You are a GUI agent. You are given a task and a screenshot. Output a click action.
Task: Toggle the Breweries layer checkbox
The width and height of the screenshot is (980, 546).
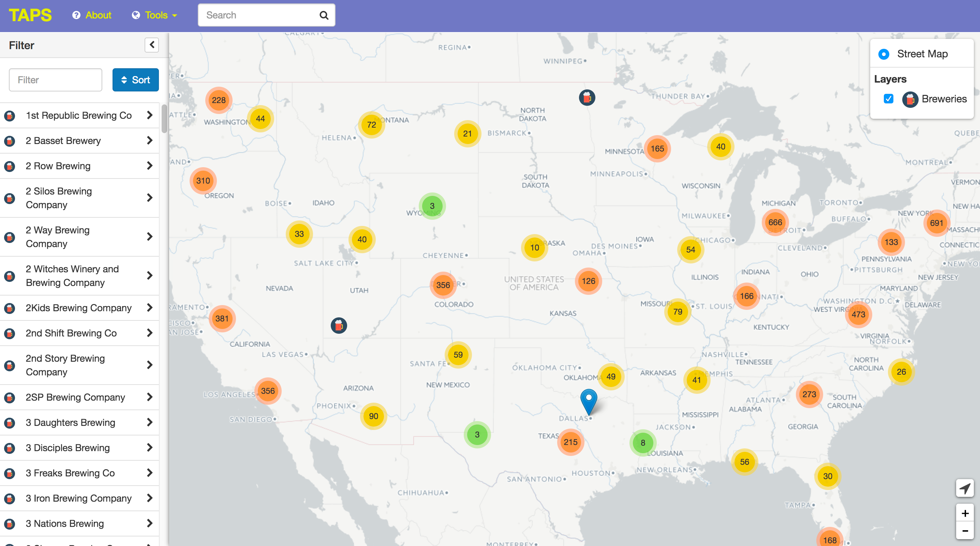(x=889, y=99)
